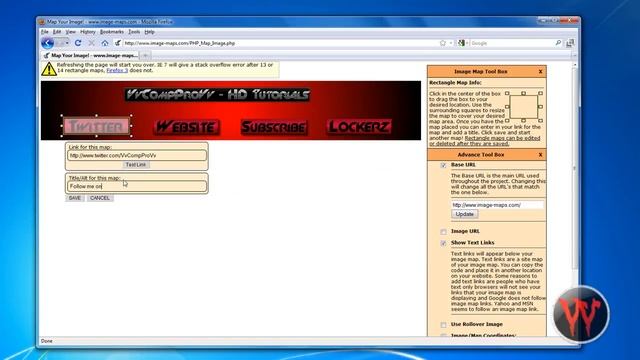Click the page vertical scrollbar

(575, 167)
